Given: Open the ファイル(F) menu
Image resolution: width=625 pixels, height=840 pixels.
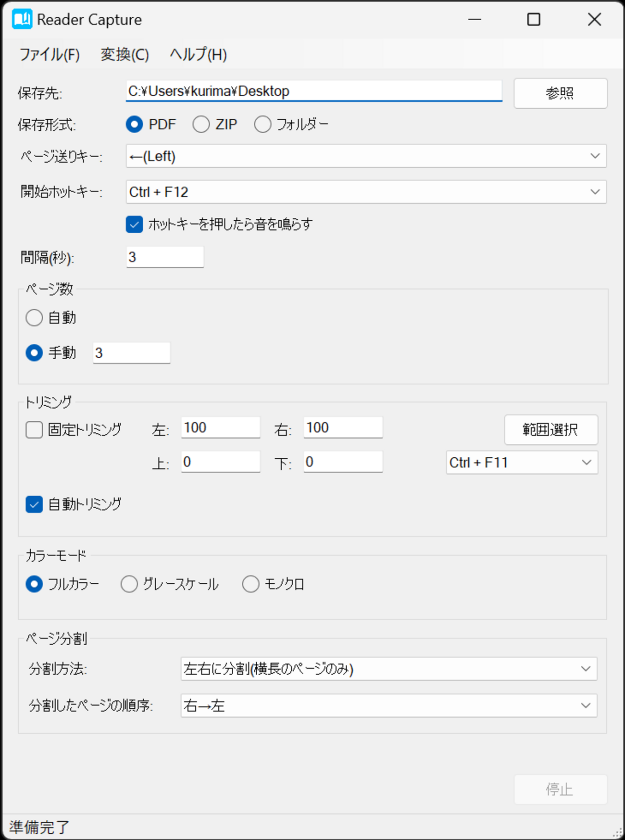Looking at the screenshot, I should (49, 54).
